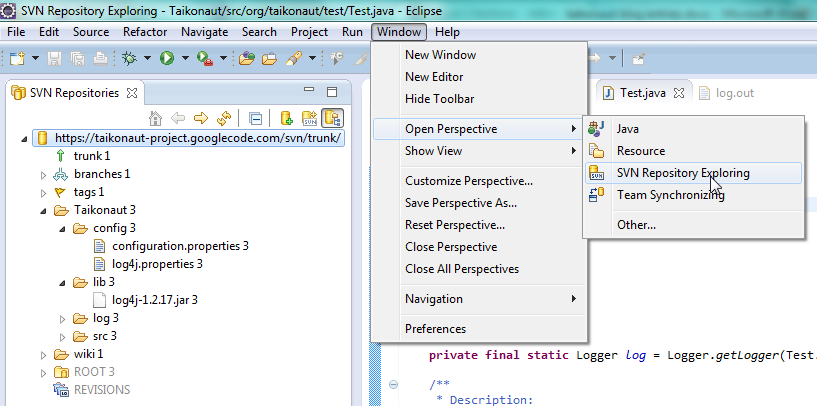The width and height of the screenshot is (817, 406).
Task: Open the Refactor menu
Action: pyautogui.click(x=145, y=32)
